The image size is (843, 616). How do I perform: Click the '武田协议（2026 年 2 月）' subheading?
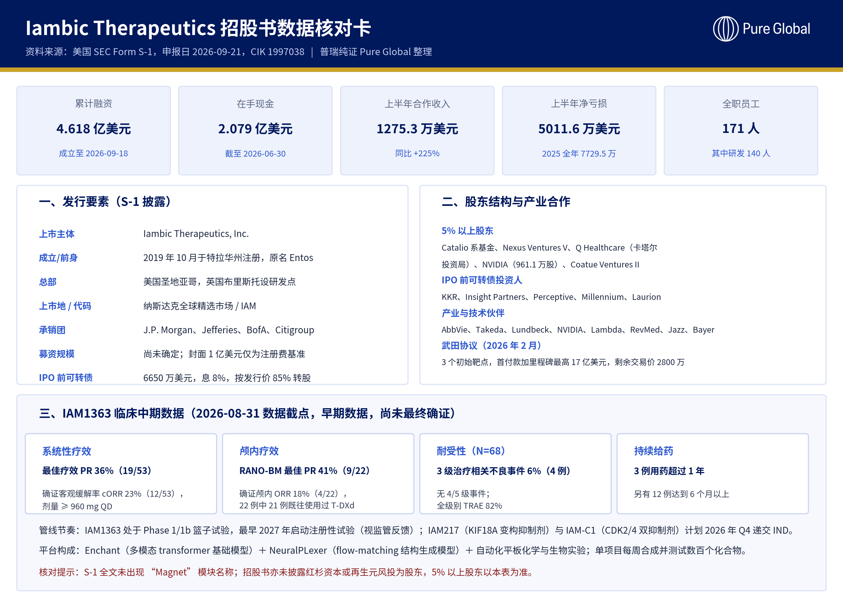[x=492, y=345]
